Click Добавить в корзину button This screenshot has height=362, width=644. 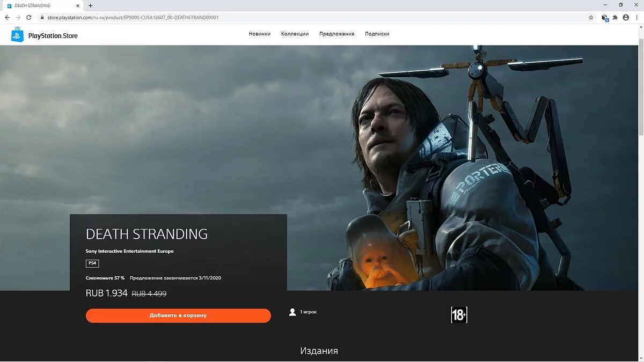pos(178,315)
